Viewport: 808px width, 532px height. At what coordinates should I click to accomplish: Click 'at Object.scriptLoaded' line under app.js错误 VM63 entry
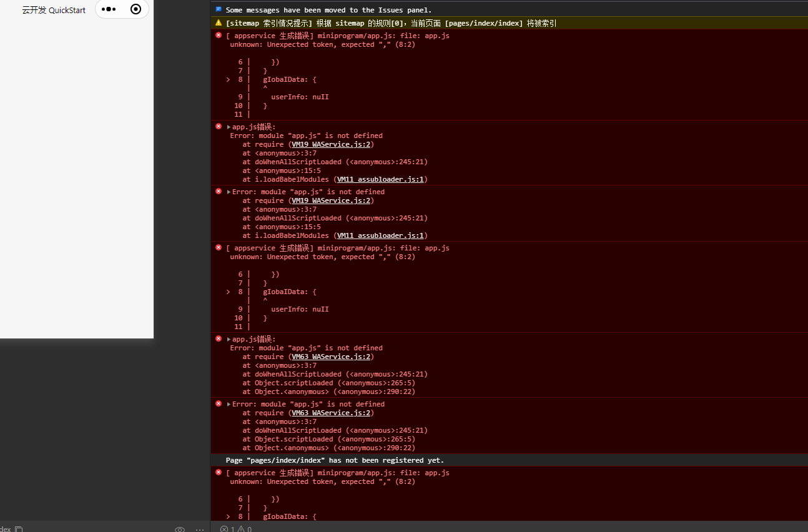(x=329, y=383)
